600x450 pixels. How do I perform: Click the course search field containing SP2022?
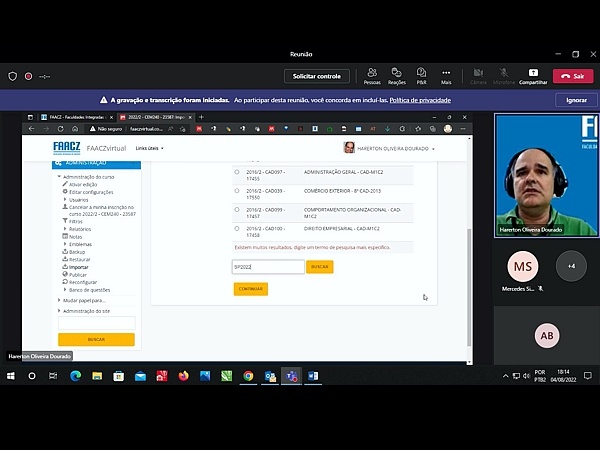click(268, 267)
